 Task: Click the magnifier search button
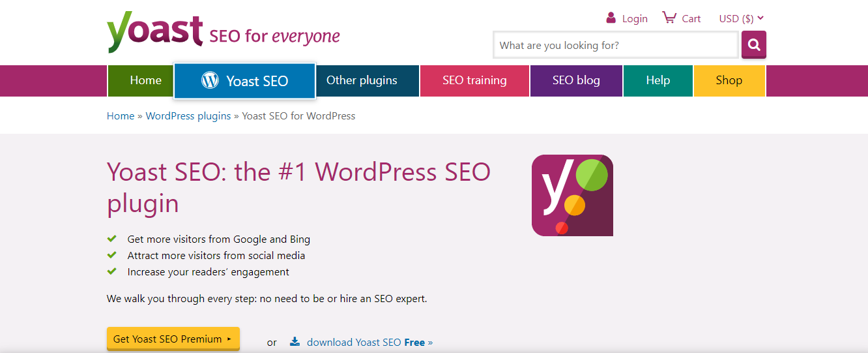pos(754,45)
